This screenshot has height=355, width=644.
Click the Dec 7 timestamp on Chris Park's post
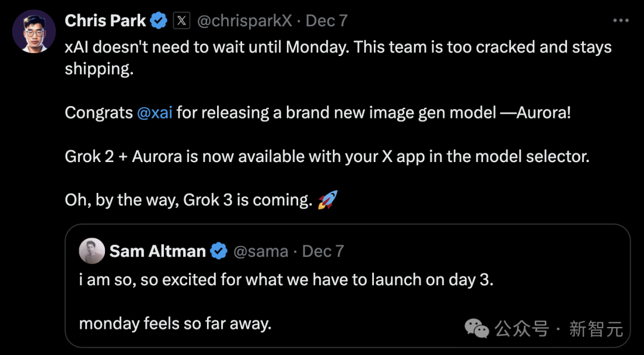tap(326, 21)
